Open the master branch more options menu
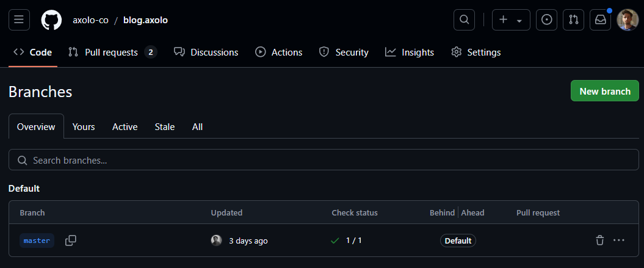The height and width of the screenshot is (268, 644). (619, 241)
